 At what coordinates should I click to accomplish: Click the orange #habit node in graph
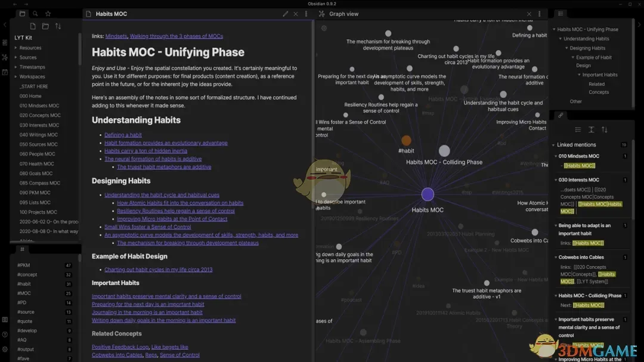[406, 141]
